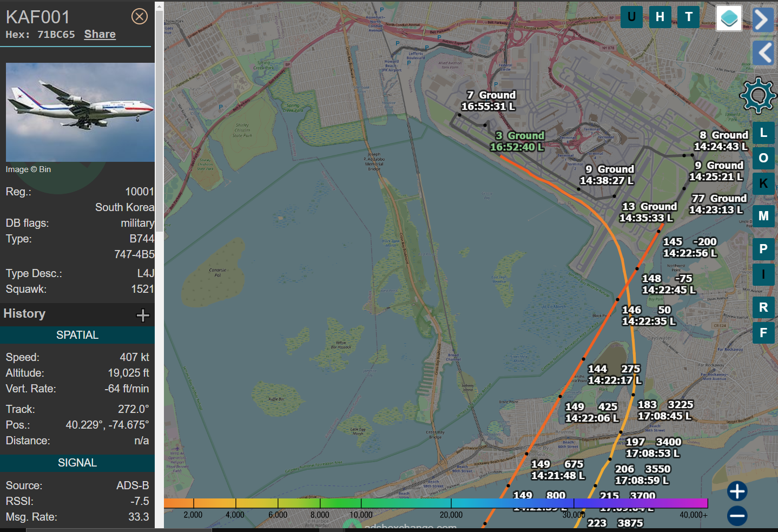
Task: Toggle the H map button
Action: pos(660,17)
